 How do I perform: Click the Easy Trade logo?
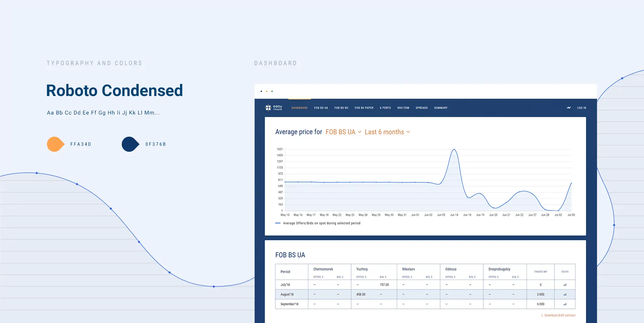[x=274, y=108]
